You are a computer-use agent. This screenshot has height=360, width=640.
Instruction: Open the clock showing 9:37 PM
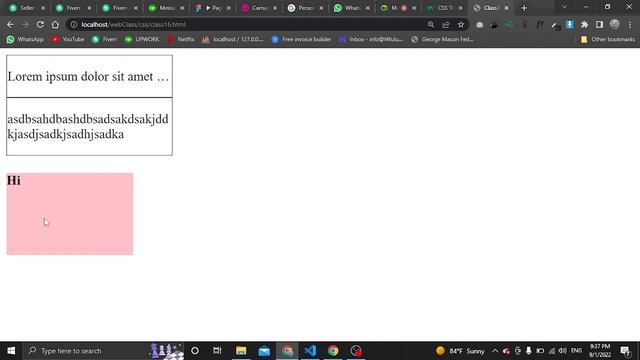(600, 351)
